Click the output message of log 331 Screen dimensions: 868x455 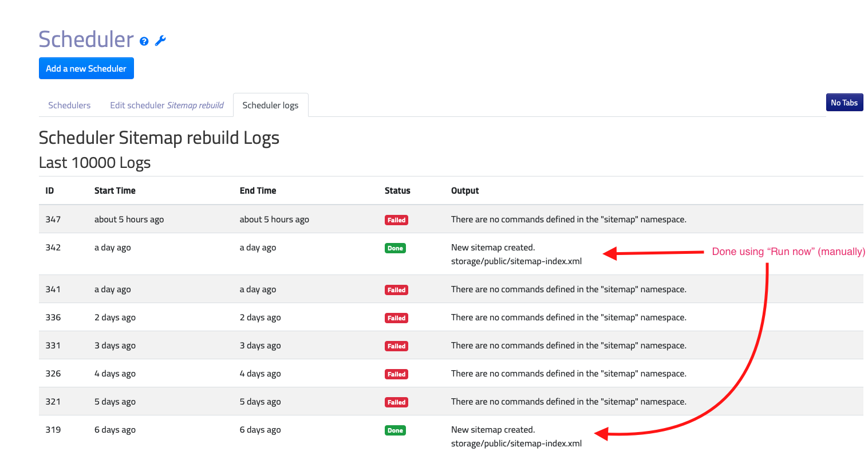(x=569, y=346)
